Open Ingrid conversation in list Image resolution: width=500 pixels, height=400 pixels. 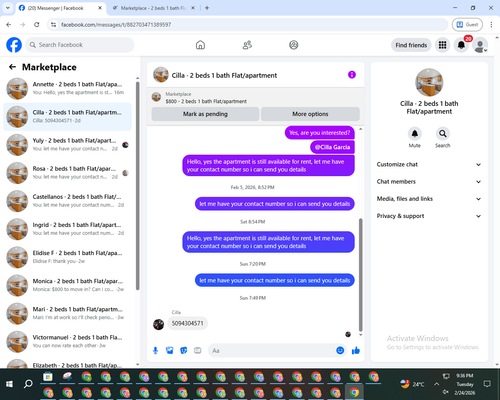[x=68, y=229]
